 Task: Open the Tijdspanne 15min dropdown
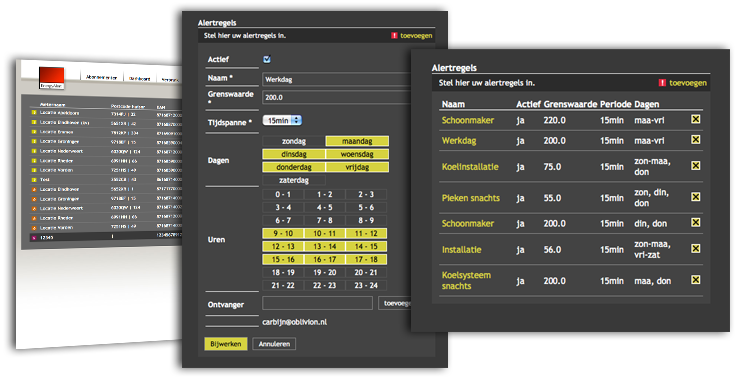(282, 121)
